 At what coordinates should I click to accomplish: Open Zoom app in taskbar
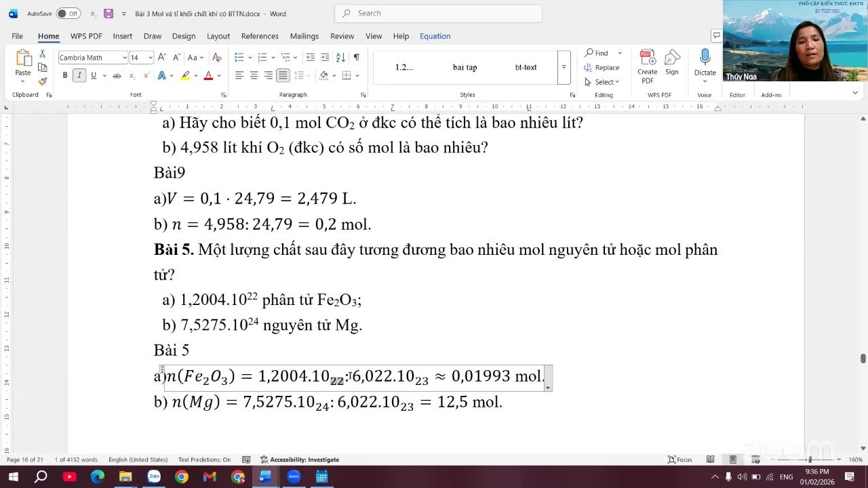click(294, 477)
